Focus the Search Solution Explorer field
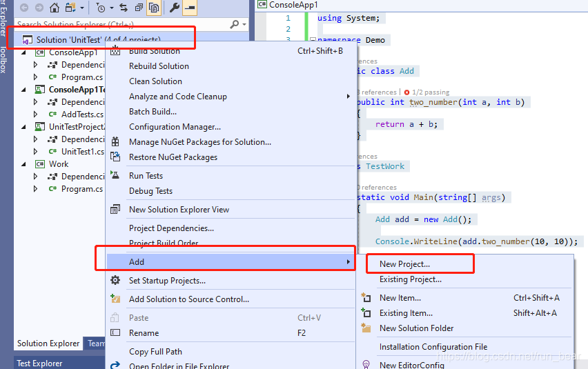588x369 pixels. (122, 24)
